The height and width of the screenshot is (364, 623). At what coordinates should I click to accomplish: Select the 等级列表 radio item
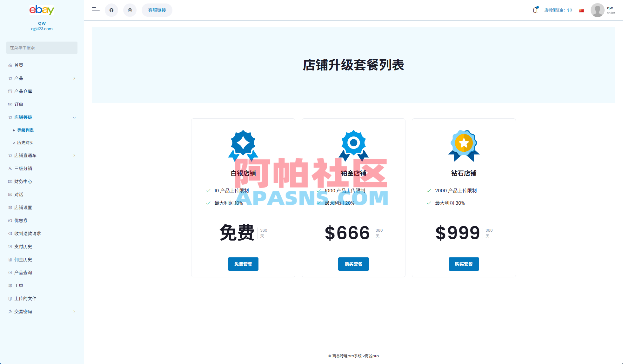[25, 130]
